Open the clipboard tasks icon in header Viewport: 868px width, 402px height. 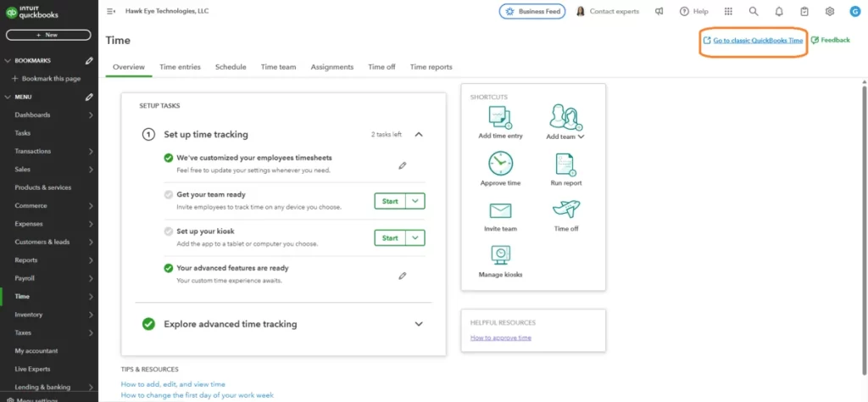point(804,11)
